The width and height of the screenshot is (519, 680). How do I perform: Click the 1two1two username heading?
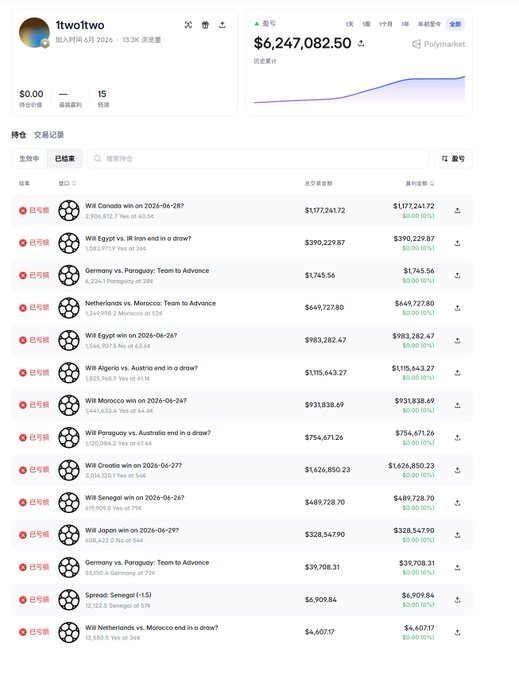pyautogui.click(x=80, y=25)
